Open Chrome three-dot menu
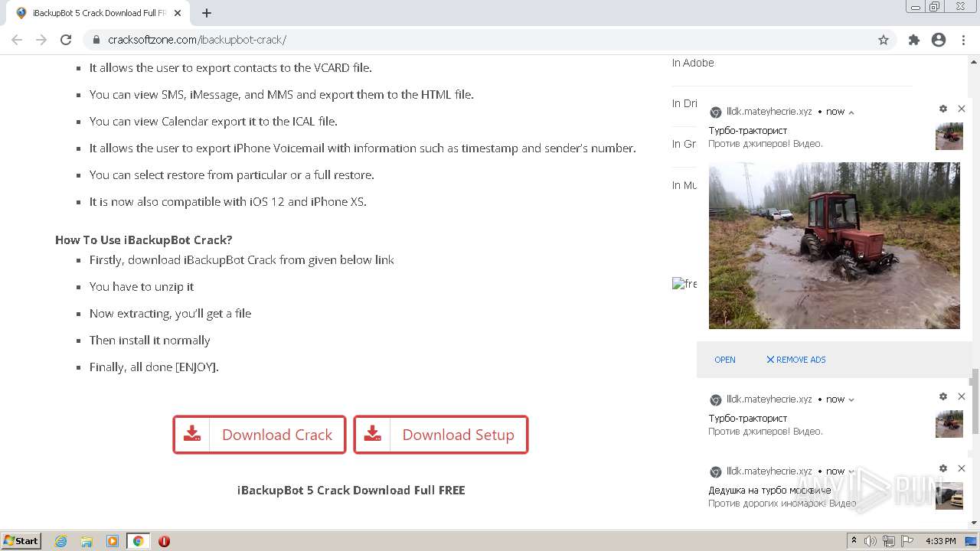 (x=963, y=40)
